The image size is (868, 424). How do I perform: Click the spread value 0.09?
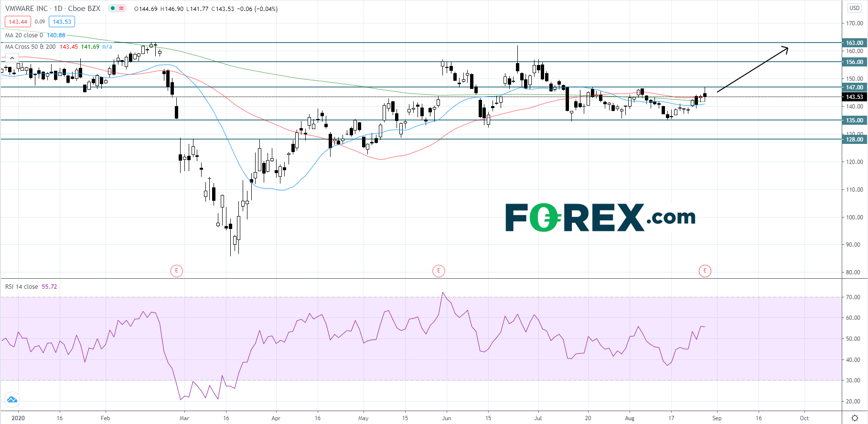pos(40,22)
